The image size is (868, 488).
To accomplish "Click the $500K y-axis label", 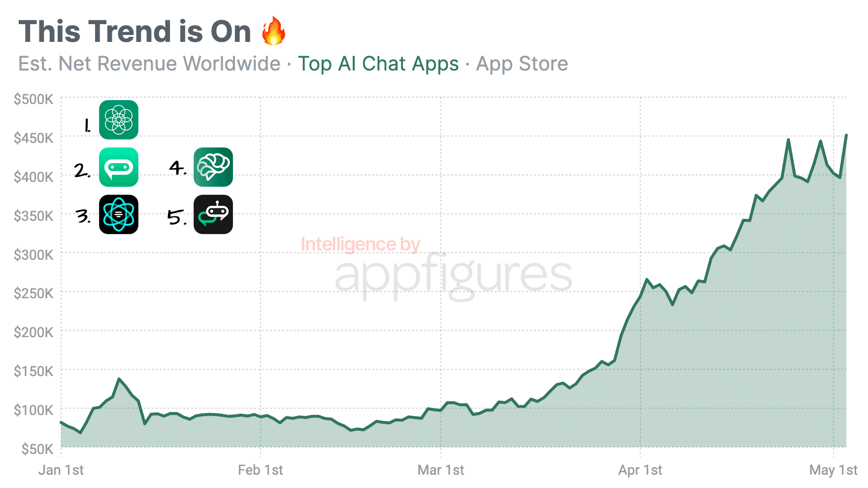I will (33, 100).
